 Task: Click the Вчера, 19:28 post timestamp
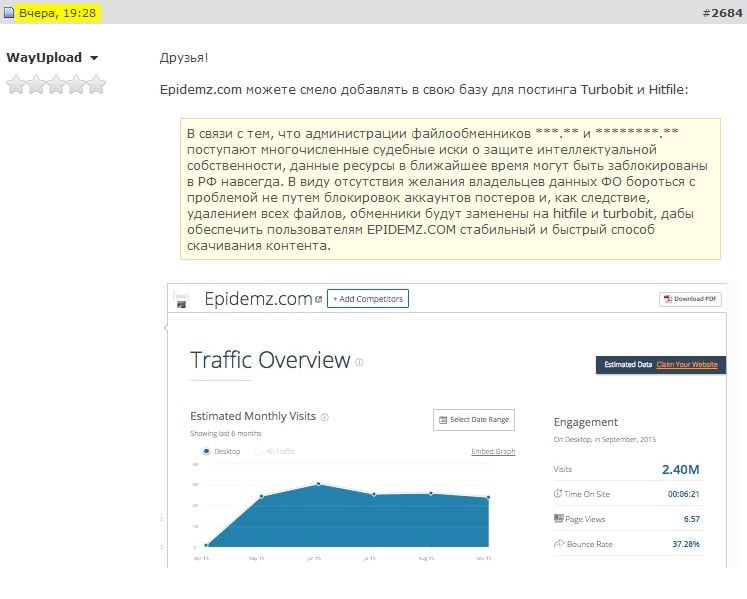point(57,13)
